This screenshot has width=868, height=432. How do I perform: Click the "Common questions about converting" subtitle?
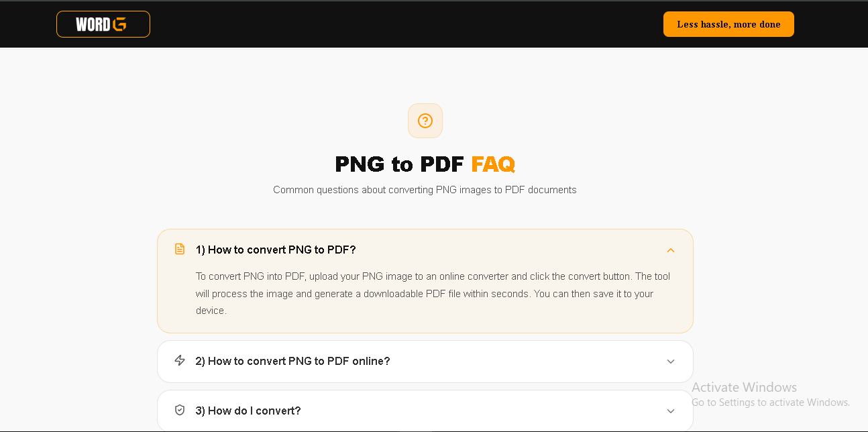pyautogui.click(x=425, y=190)
